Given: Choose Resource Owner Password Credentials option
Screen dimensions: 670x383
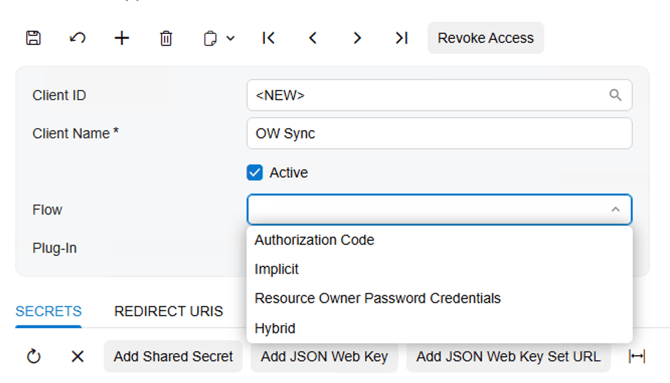Looking at the screenshot, I should (377, 298).
